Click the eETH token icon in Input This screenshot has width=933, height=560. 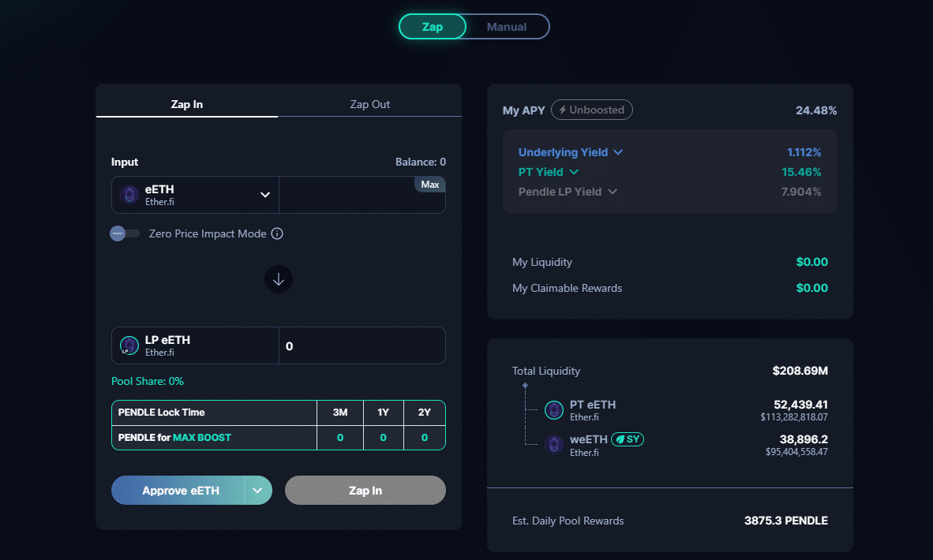tap(129, 195)
